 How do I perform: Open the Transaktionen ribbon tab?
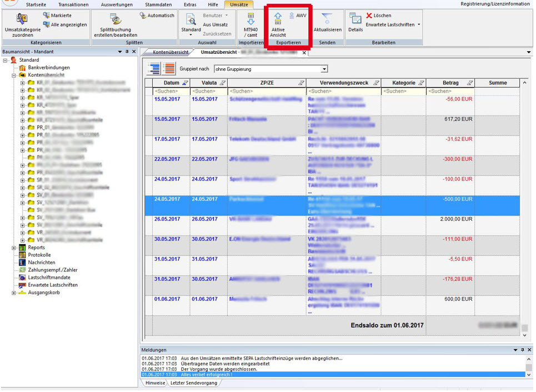point(73,4)
